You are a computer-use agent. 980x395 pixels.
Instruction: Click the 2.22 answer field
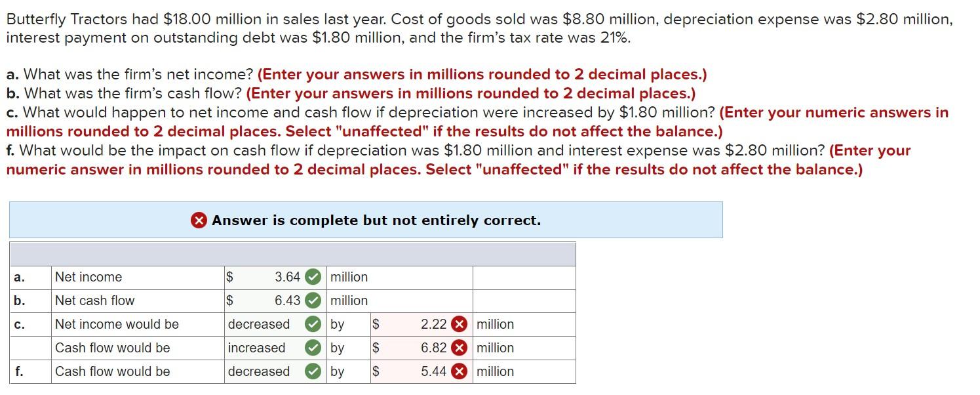point(420,324)
